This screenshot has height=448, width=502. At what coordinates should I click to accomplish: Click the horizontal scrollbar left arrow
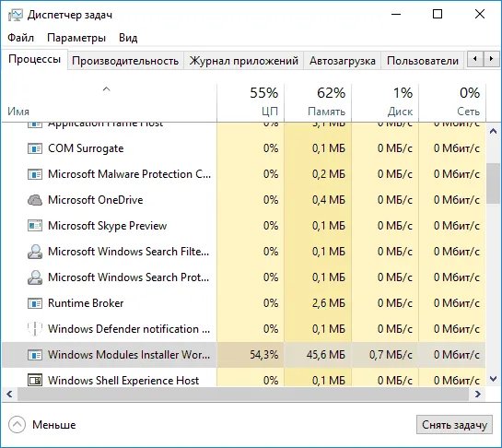[9, 395]
